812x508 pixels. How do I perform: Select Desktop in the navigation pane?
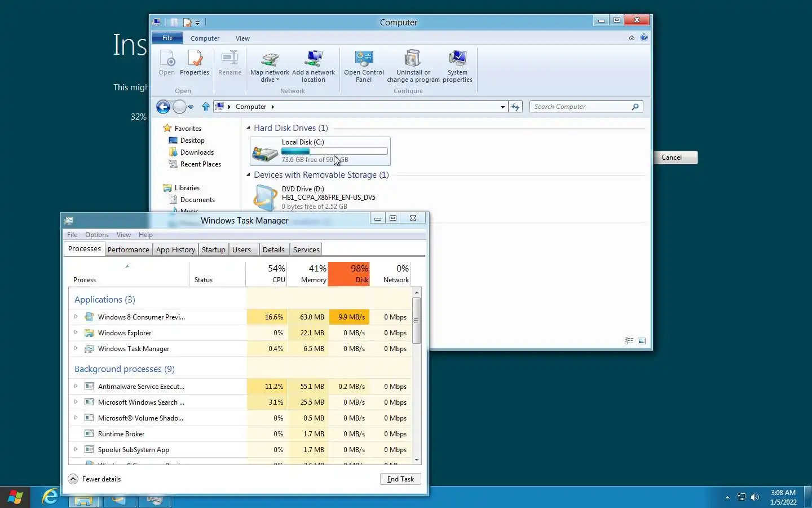tap(192, 141)
